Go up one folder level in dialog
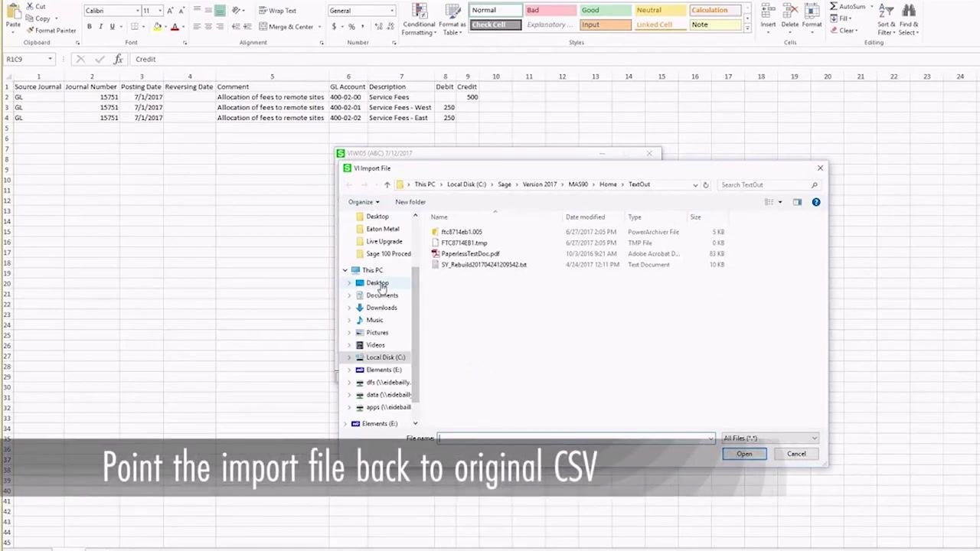This screenshot has height=551, width=980. [x=387, y=184]
